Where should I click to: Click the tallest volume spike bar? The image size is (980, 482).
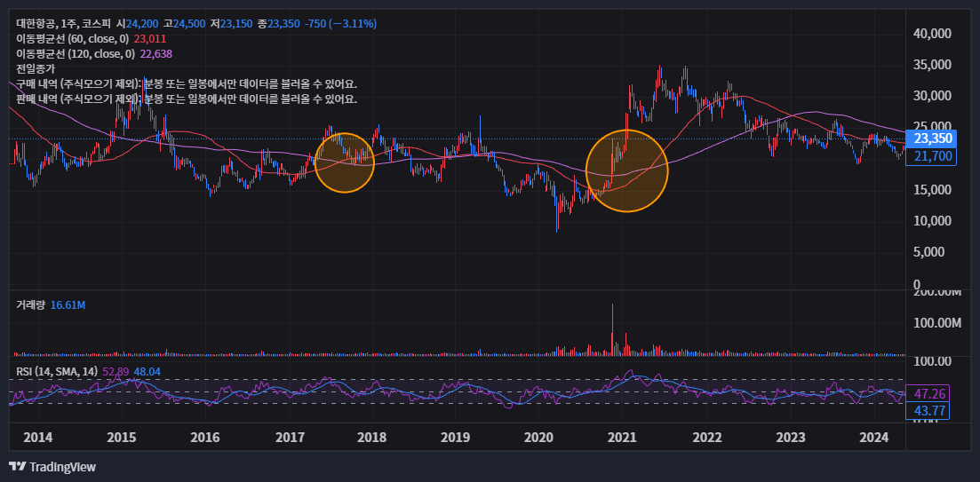click(612, 329)
